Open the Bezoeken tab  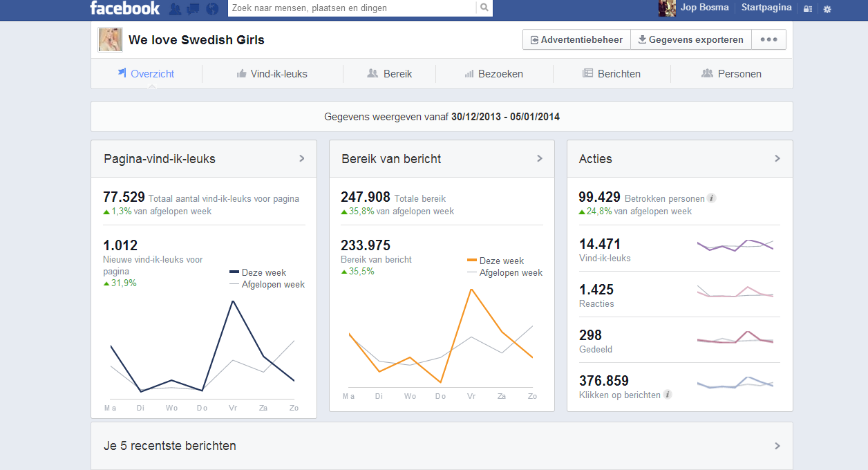(493, 74)
